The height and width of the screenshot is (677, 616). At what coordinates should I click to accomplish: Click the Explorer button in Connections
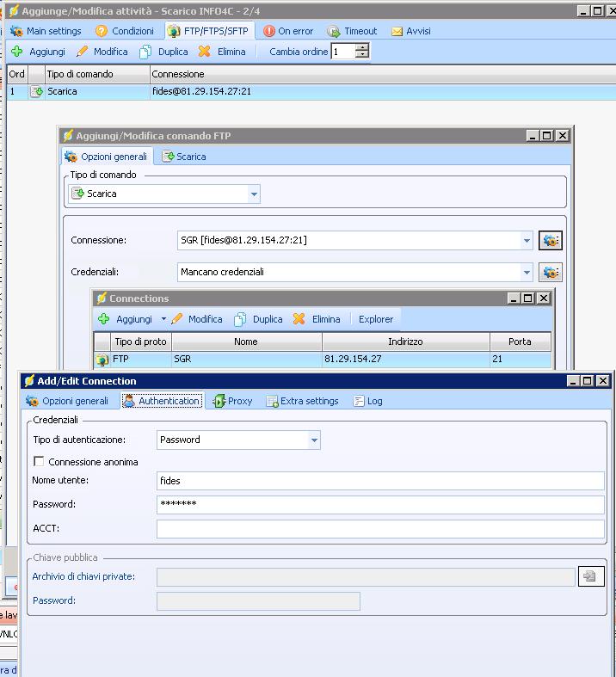click(376, 319)
